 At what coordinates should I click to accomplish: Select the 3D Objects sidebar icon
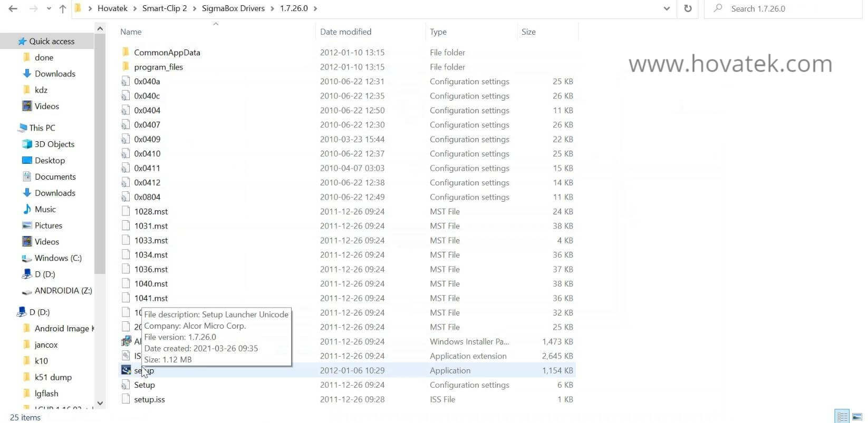coord(27,144)
